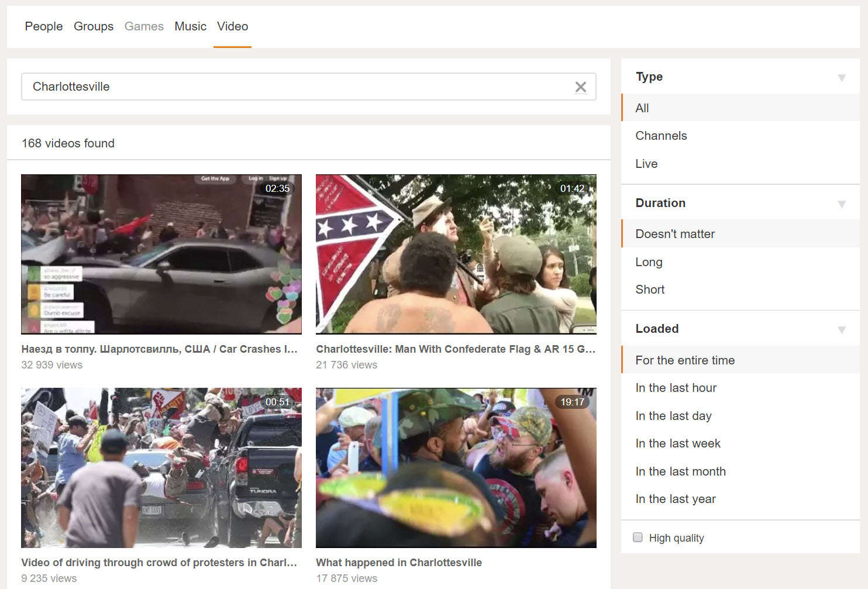868x589 pixels.
Task: Collapse the Duration filter arrow
Action: click(x=841, y=204)
